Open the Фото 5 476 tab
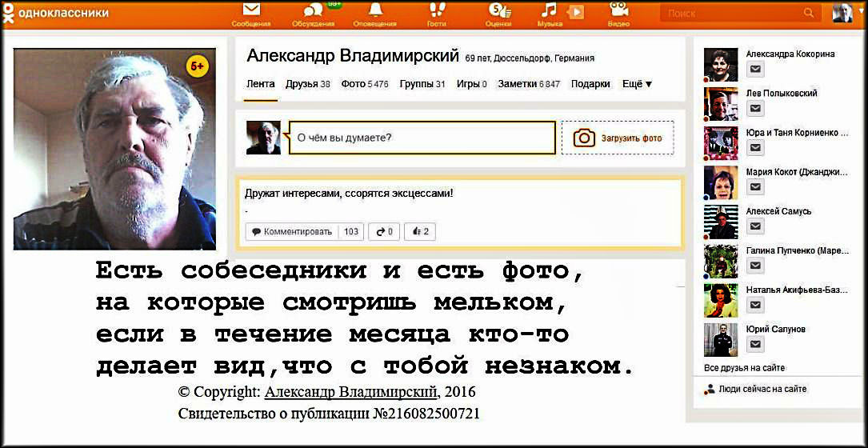868x448 pixels. 365,84
